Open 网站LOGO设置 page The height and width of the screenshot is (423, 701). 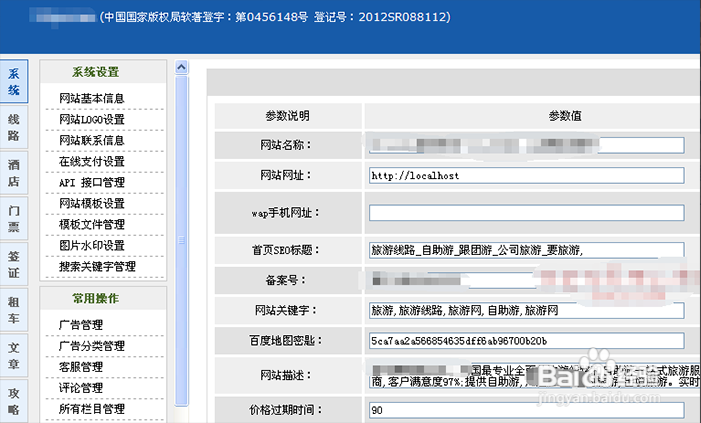coord(92,119)
